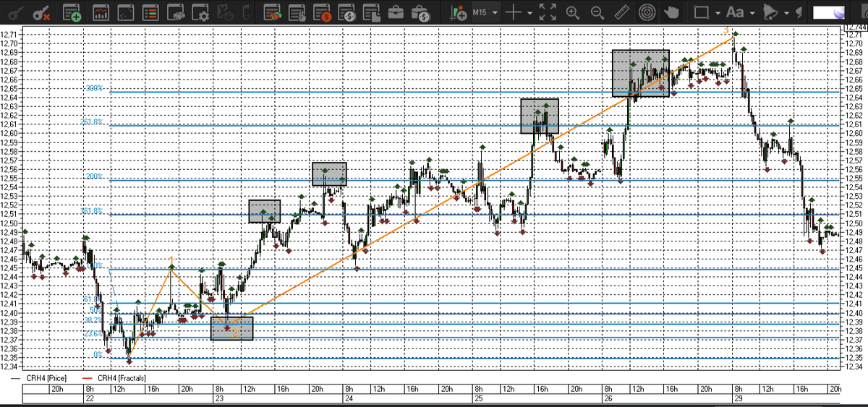
Task: Expand the crosshair tool dropdown arrow
Action: pos(529,12)
